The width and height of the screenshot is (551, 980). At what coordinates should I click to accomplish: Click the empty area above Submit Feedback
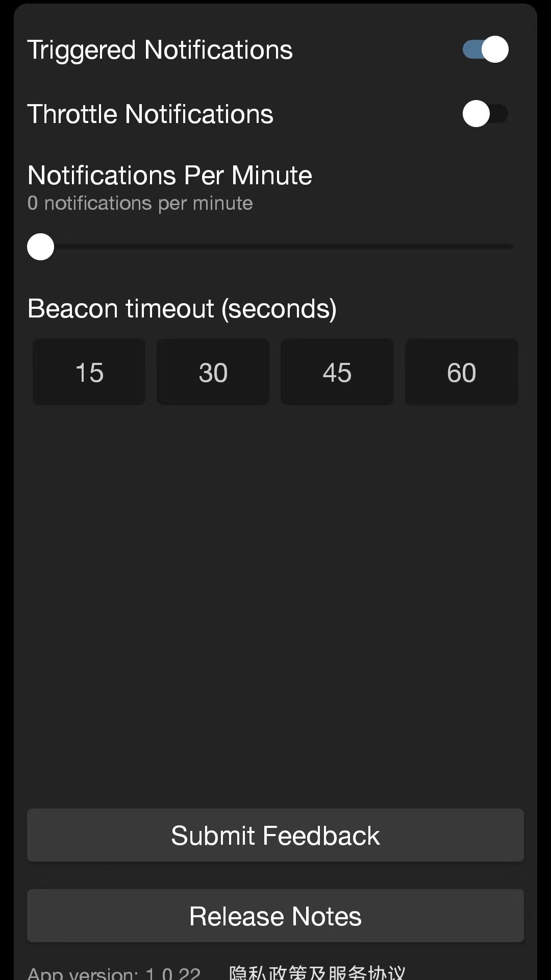pyautogui.click(x=275, y=612)
